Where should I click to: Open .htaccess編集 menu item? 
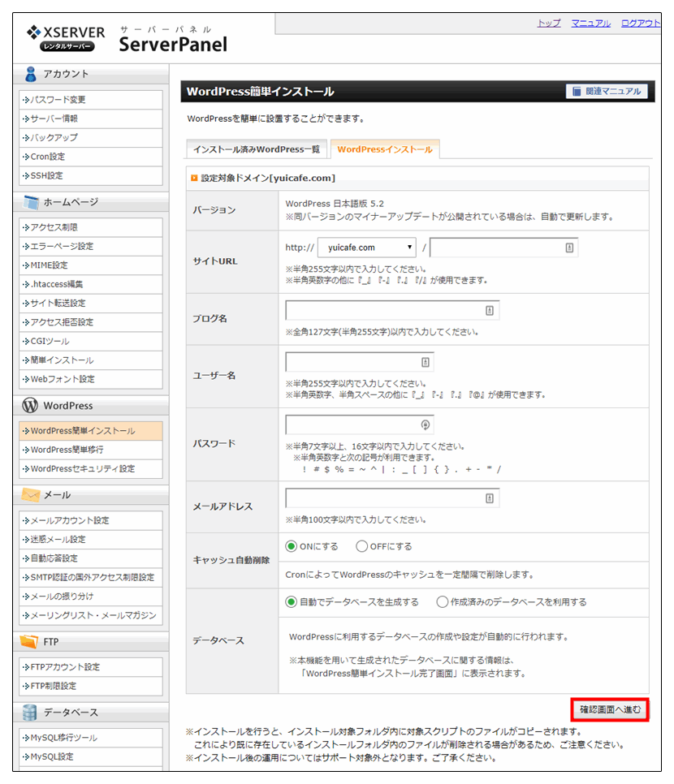click(x=91, y=285)
